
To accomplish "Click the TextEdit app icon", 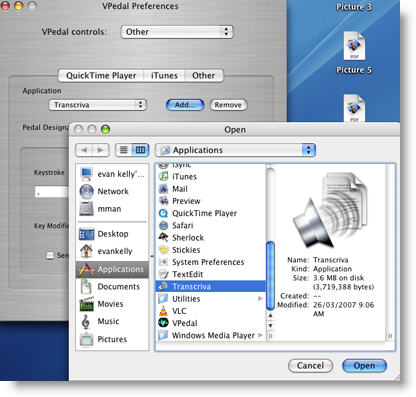I will click(x=163, y=274).
